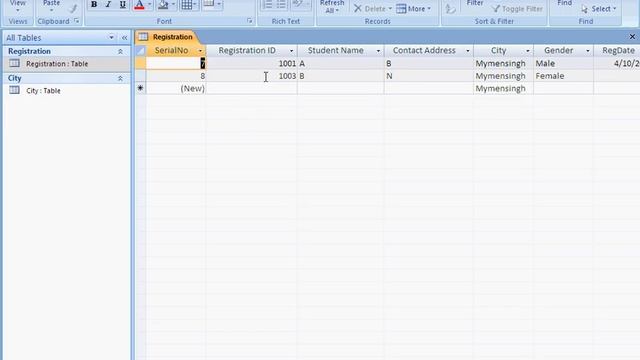Viewport: 640px width, 360px height.
Task: Click the Filter button
Action: 475,3
